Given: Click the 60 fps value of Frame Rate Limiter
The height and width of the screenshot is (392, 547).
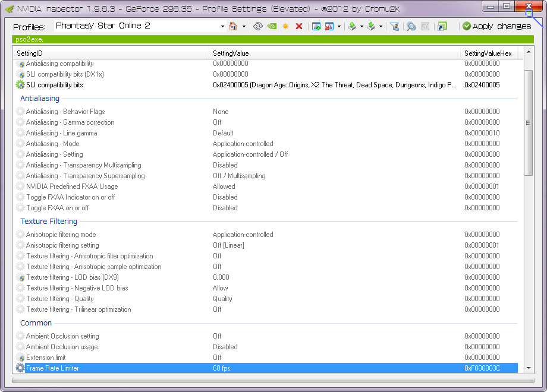Looking at the screenshot, I should (x=222, y=368).
